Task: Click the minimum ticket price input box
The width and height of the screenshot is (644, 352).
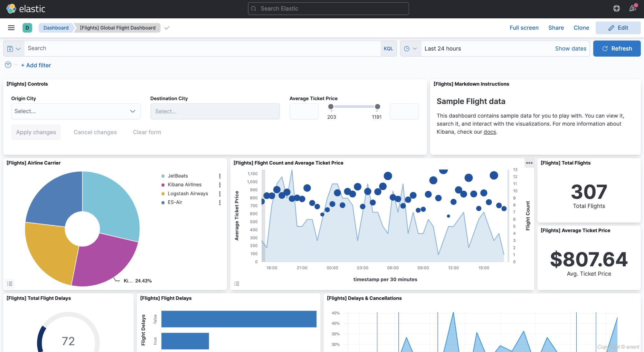Action: (x=304, y=111)
